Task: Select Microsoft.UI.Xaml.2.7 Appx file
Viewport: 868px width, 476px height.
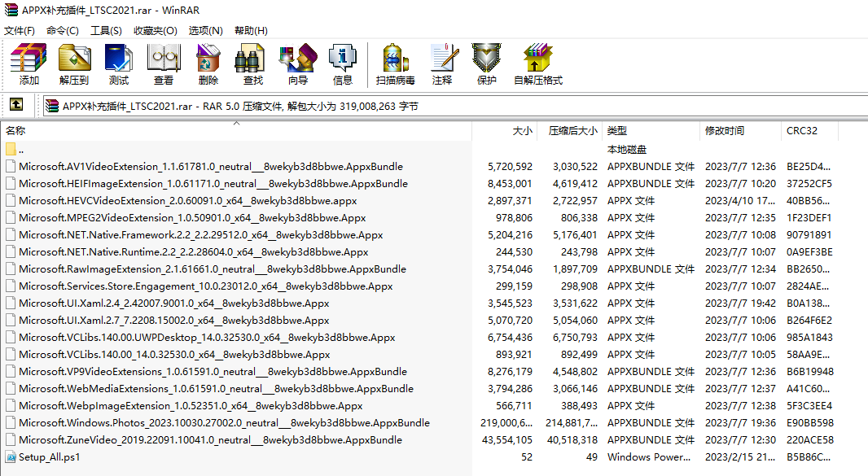Action: point(173,321)
